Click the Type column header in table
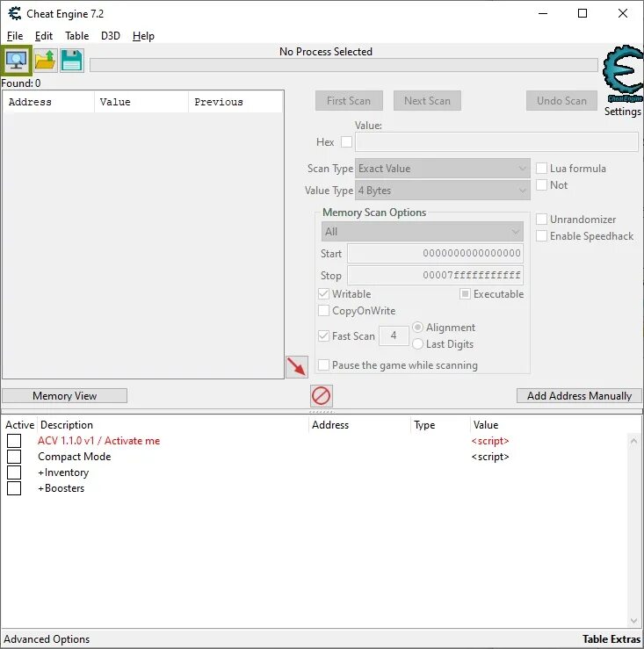 tap(441, 425)
